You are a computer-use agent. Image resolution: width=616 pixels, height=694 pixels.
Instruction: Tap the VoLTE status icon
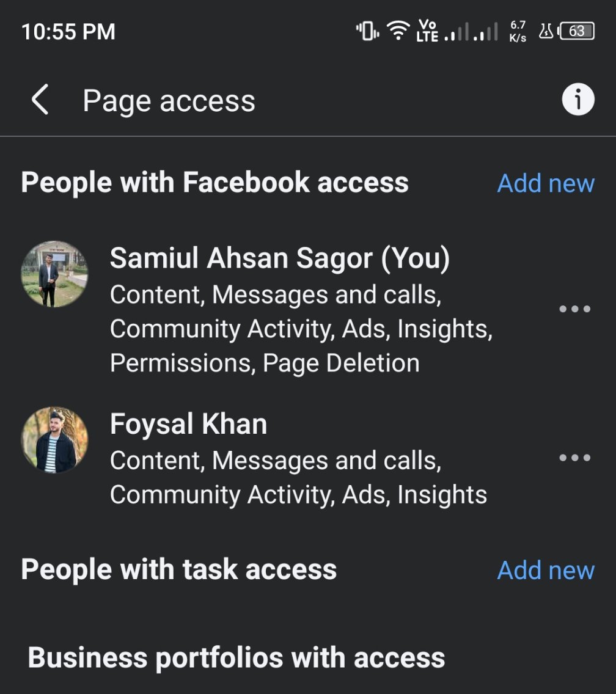click(x=428, y=31)
